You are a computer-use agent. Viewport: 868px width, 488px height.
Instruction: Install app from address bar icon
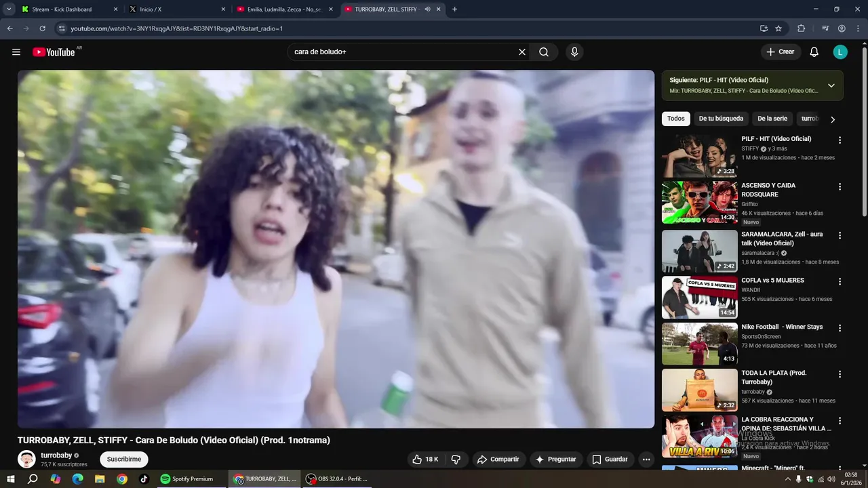tap(764, 28)
